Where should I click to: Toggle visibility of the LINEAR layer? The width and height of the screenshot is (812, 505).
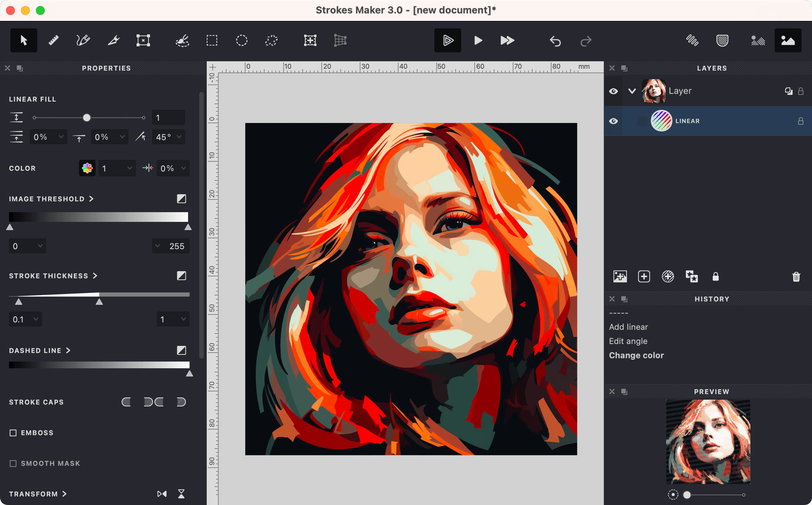pos(613,121)
